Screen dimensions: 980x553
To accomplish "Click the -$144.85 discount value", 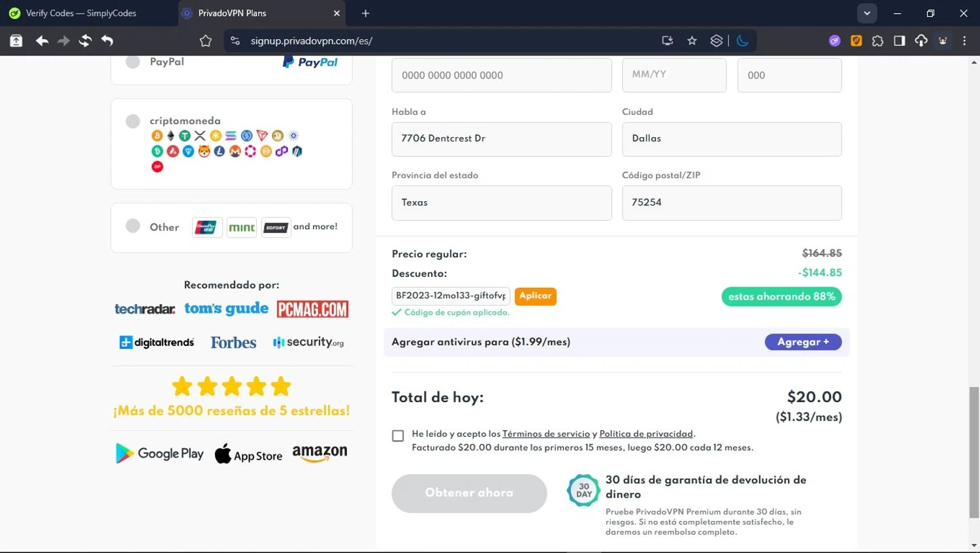I will point(820,273).
